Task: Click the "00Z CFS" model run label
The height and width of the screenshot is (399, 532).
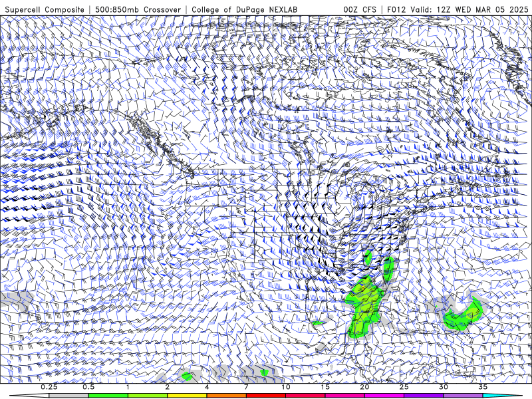Action: coord(360,10)
